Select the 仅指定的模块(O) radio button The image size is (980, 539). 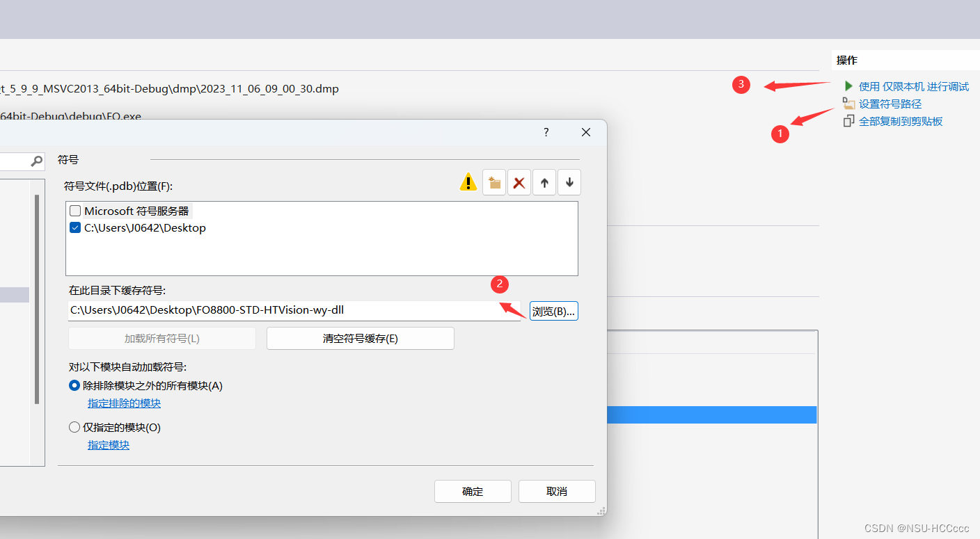point(74,427)
